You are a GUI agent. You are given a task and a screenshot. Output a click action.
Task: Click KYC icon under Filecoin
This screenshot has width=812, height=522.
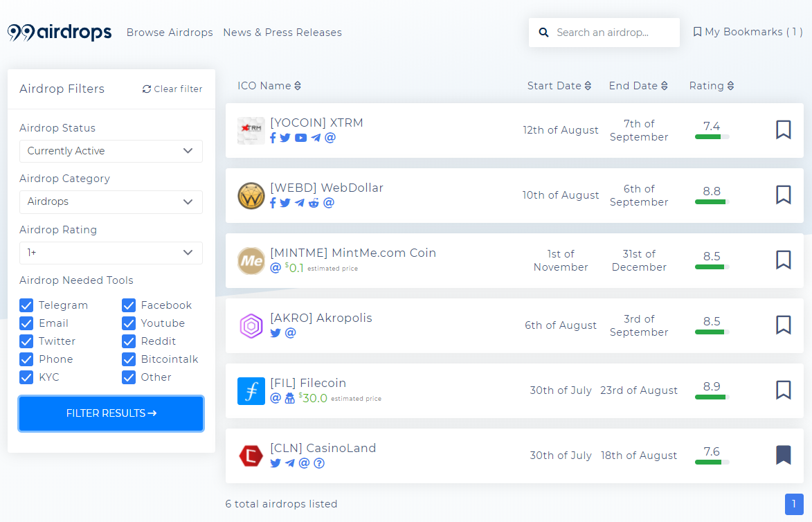click(290, 398)
